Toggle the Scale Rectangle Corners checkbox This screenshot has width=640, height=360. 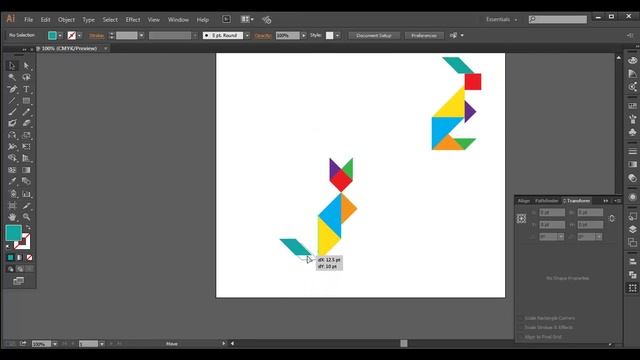pos(520,318)
